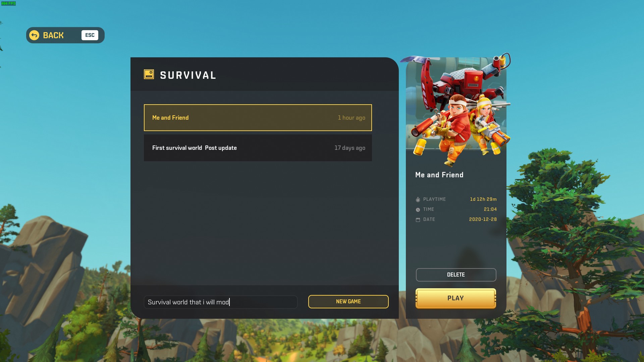The height and width of the screenshot is (362, 644).
Task: Click the 2020-12-28 date value
Action: tap(483, 219)
